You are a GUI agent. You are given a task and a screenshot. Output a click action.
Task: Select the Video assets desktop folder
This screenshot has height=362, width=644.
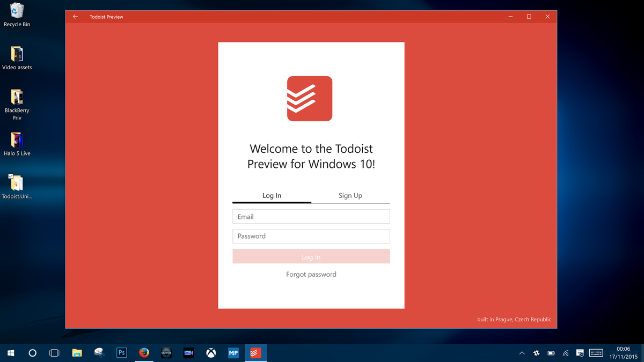click(x=17, y=58)
